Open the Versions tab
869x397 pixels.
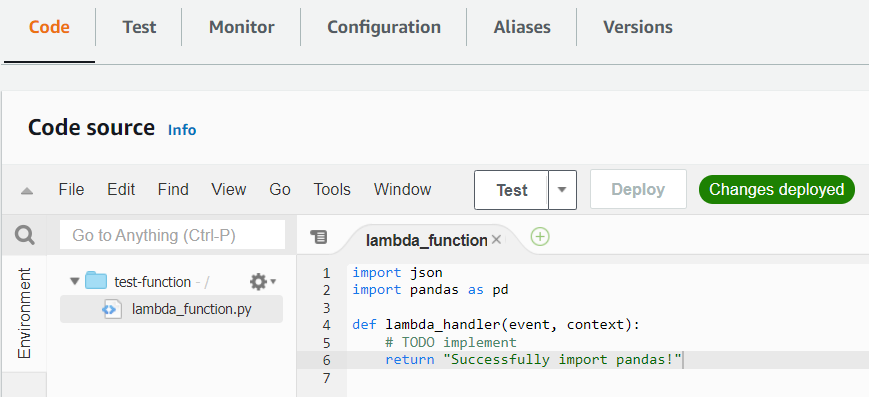638,27
